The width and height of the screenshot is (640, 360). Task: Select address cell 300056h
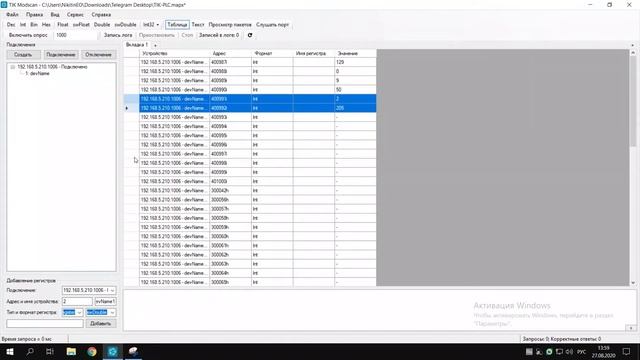coord(231,200)
